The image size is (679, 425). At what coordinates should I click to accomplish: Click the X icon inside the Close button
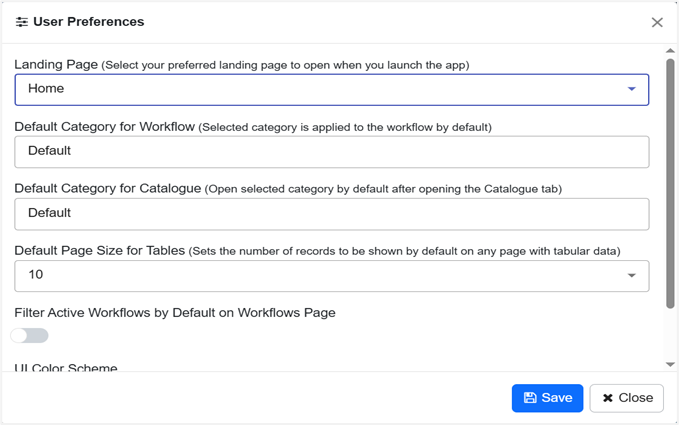pyautogui.click(x=608, y=398)
